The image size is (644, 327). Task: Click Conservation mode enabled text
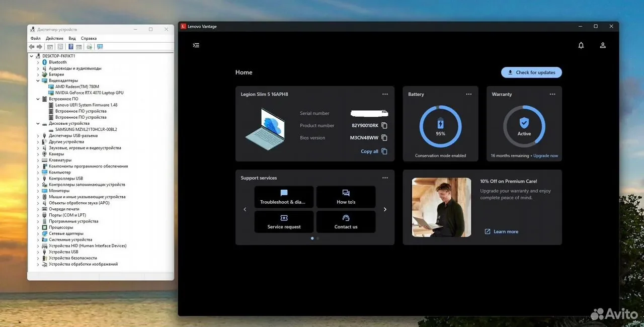point(440,156)
